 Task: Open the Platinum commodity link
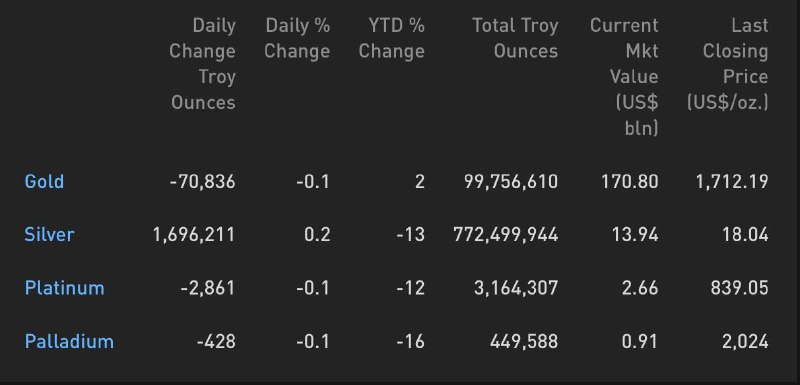(64, 288)
